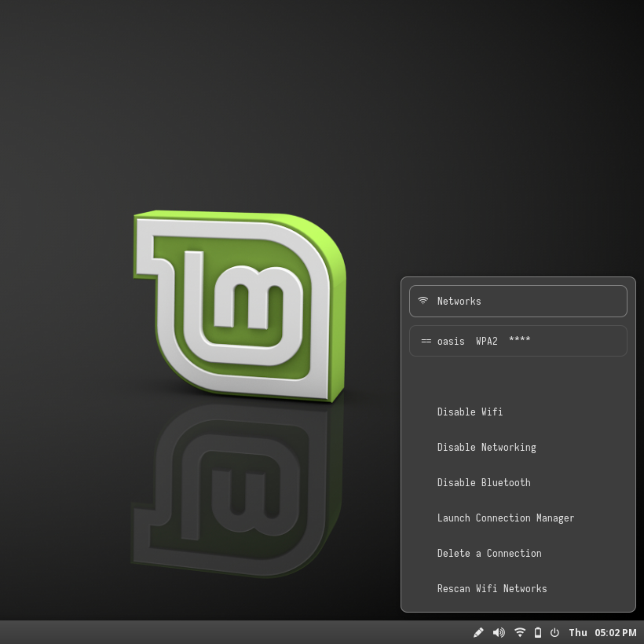Click the WPA2 security label for oasis
This screenshot has height=644, width=644.
[x=487, y=341]
